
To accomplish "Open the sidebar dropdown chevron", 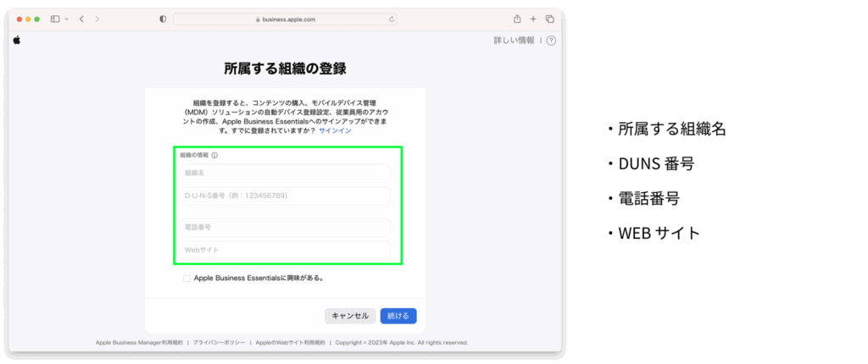I will [66, 19].
